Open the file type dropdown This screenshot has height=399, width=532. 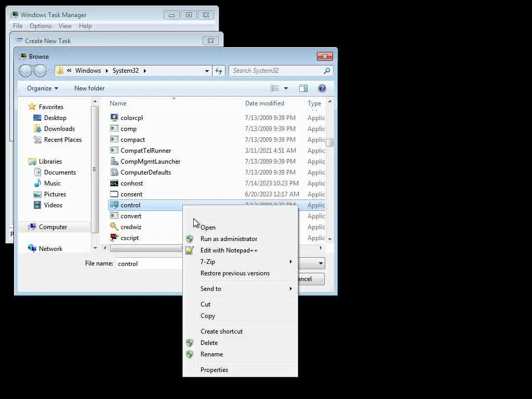point(320,263)
